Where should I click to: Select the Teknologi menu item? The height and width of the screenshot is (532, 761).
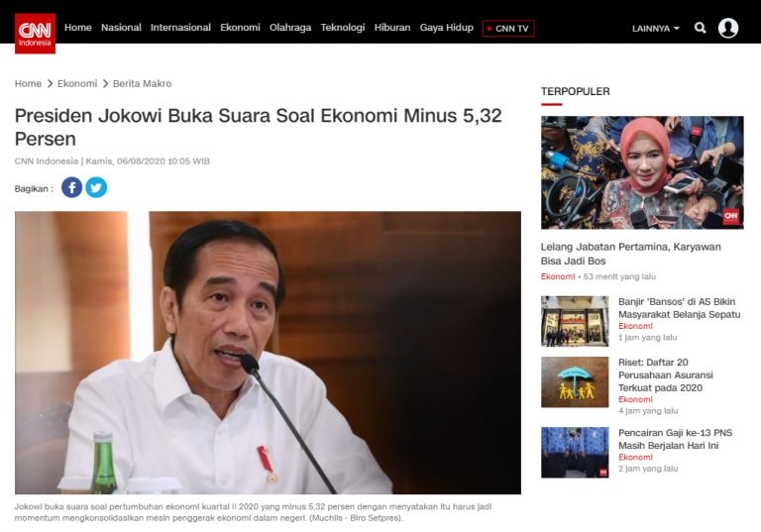click(343, 28)
